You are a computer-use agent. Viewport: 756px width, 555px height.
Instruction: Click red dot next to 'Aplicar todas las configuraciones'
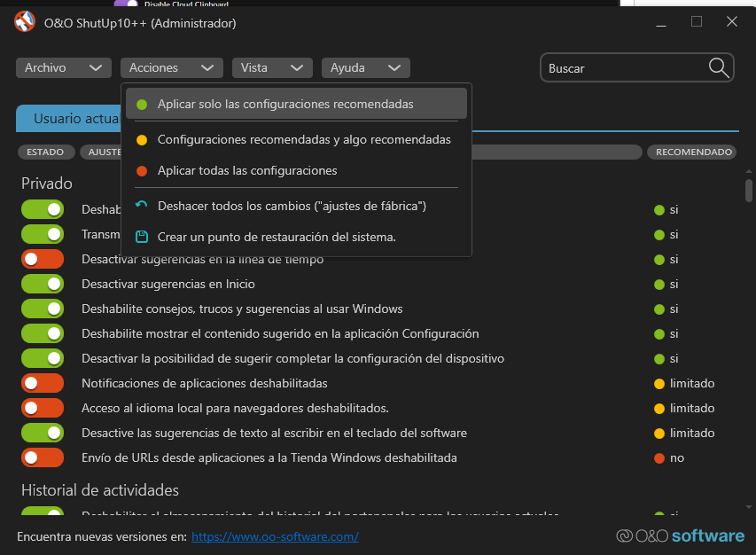(x=142, y=171)
